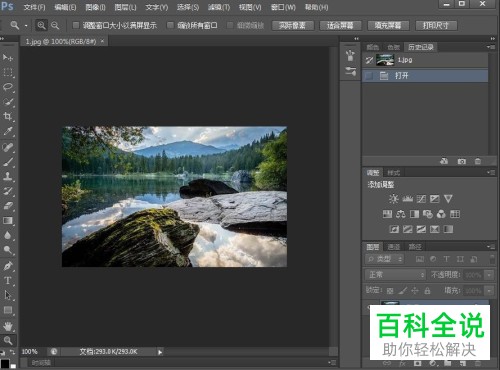Image resolution: width=500 pixels, height=370 pixels.
Task: Open the Layers panel flyout menu
Action: click(x=490, y=247)
